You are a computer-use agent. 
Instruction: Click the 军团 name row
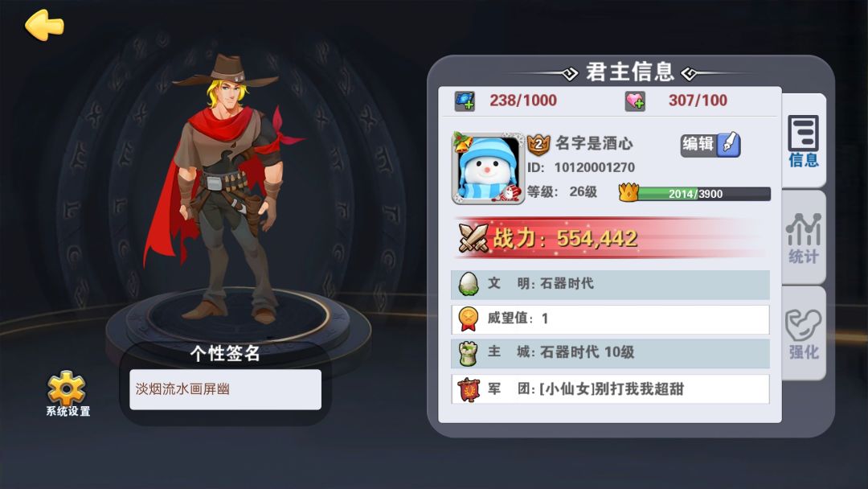[x=610, y=388]
